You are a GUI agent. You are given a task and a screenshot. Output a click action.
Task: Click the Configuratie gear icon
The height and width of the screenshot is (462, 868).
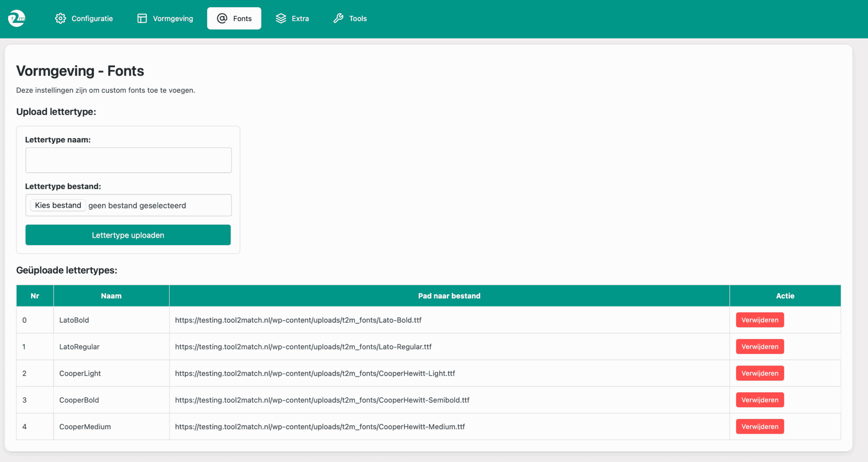pos(60,19)
